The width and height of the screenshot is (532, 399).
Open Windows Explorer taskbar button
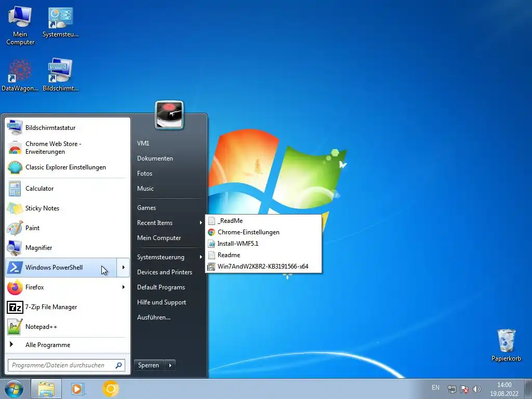pos(46,389)
